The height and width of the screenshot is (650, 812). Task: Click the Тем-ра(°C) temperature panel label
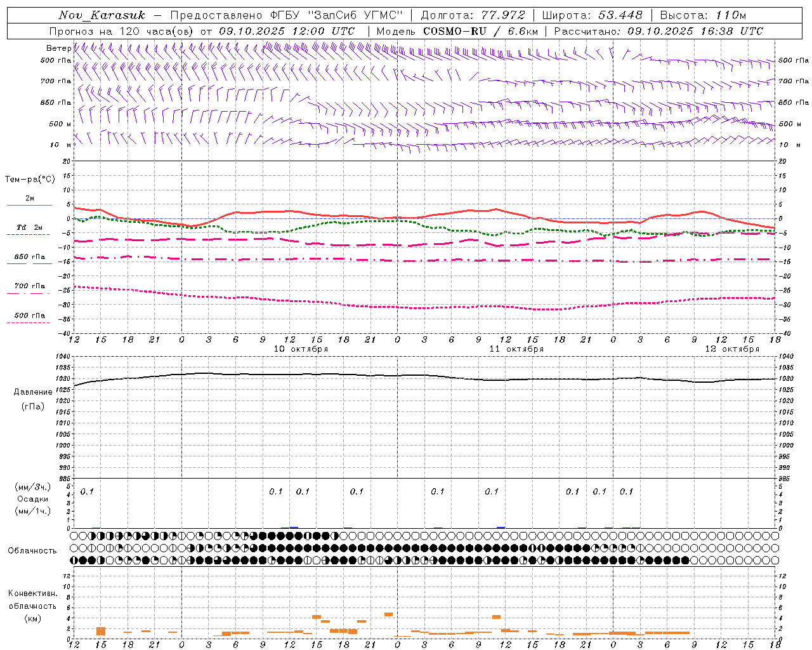click(30, 180)
